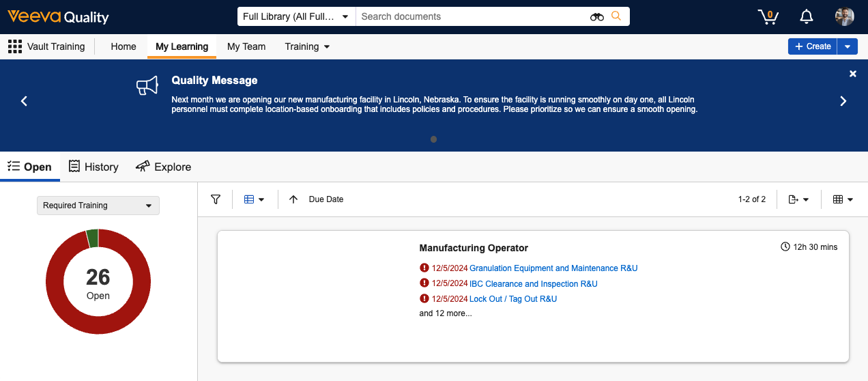Screen dimensions: 868x381
Task: Open IBC Clearance and Inspection R&U
Action: coord(534,283)
